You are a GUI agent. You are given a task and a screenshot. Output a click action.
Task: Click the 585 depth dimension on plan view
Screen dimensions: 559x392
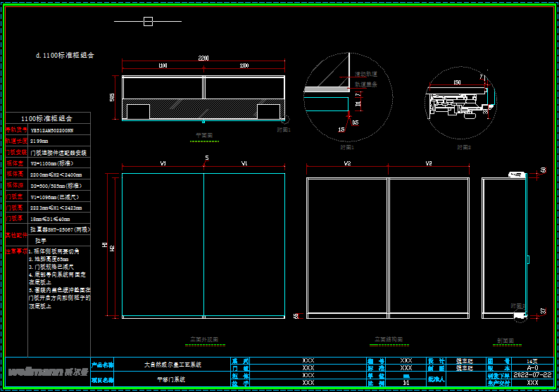coord(113,98)
